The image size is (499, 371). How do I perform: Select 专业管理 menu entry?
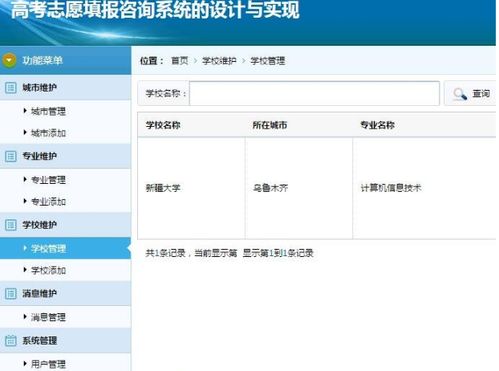48,180
